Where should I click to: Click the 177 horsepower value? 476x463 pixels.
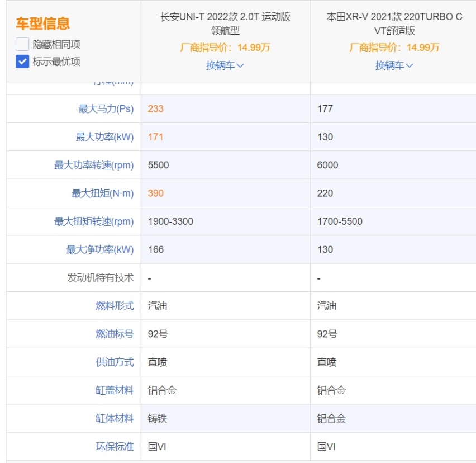325,109
